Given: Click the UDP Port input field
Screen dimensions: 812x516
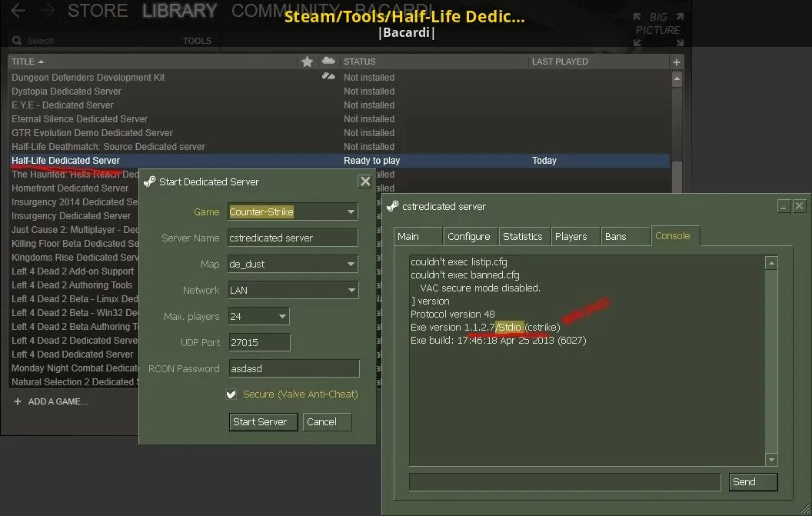Looking at the screenshot, I should coord(259,342).
